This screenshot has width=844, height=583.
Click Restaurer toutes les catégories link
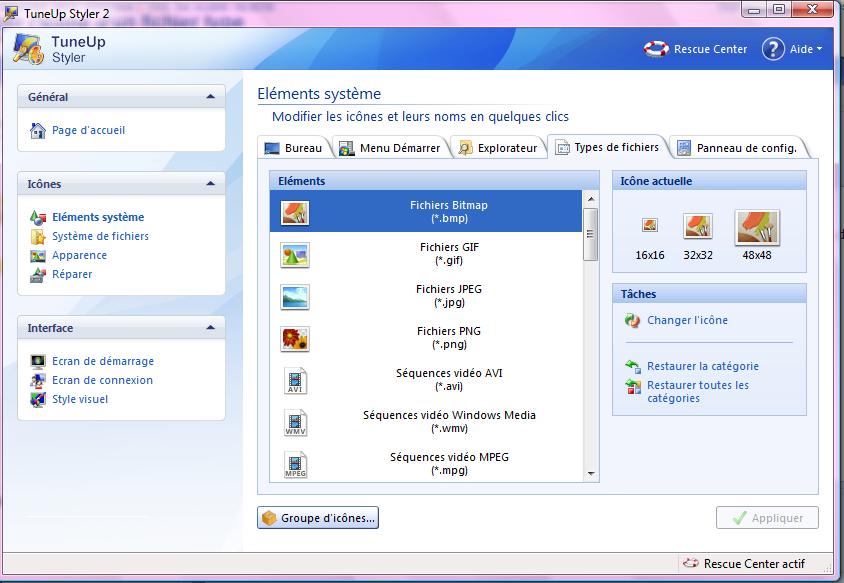(x=698, y=392)
